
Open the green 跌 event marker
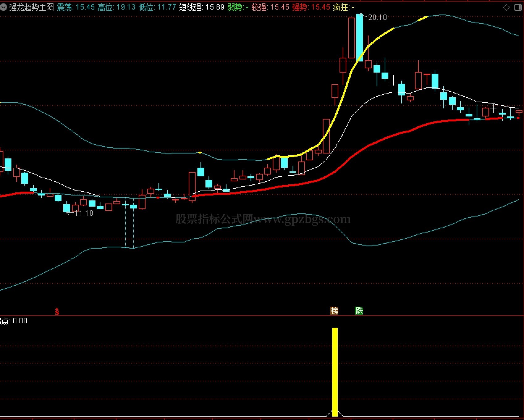tap(359, 311)
